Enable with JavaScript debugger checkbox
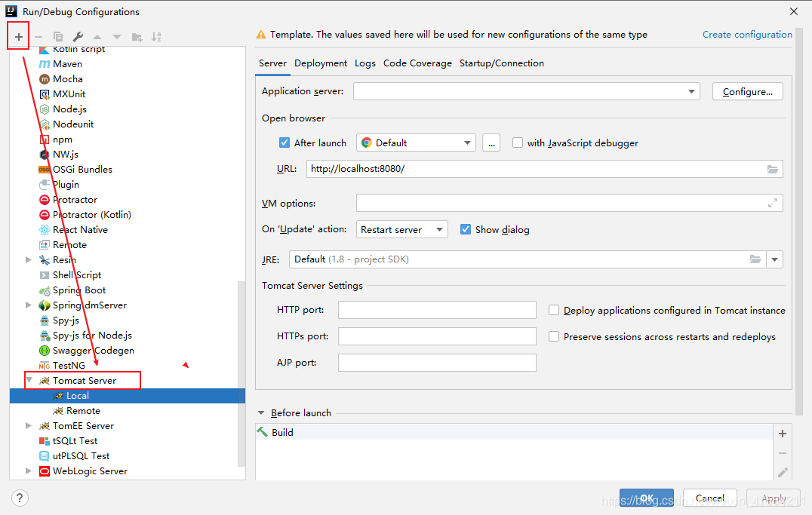This screenshot has height=515, width=812. point(518,143)
